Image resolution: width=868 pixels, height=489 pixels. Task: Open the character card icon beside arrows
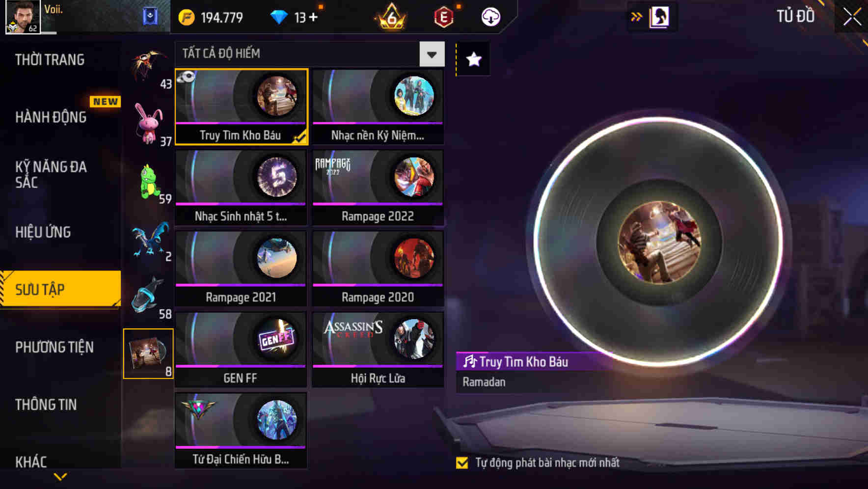(659, 17)
